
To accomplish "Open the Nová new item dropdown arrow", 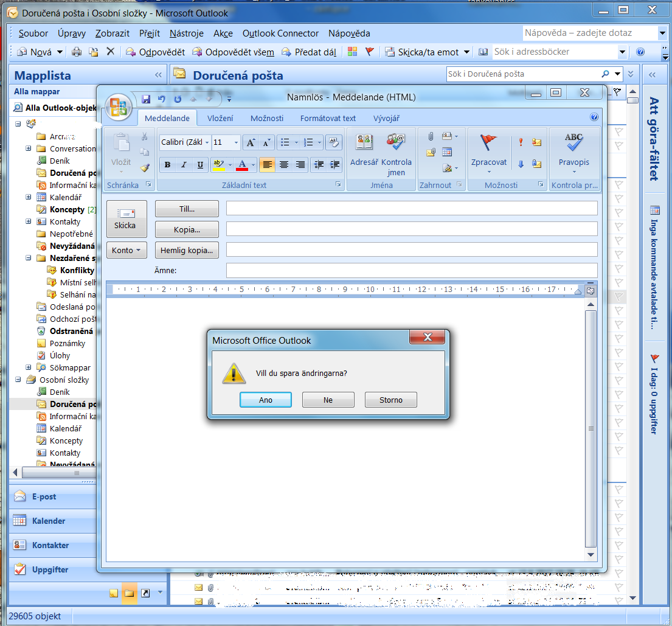I will pos(60,52).
